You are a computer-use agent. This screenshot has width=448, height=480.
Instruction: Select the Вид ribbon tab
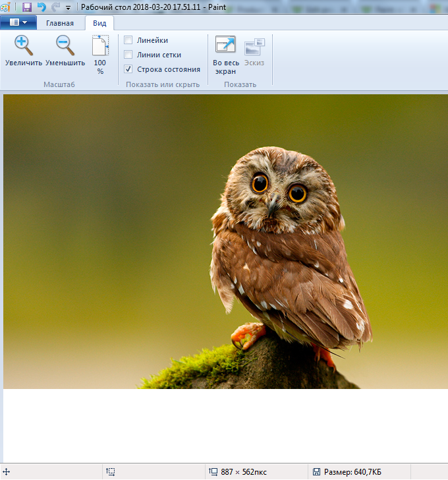click(x=99, y=23)
